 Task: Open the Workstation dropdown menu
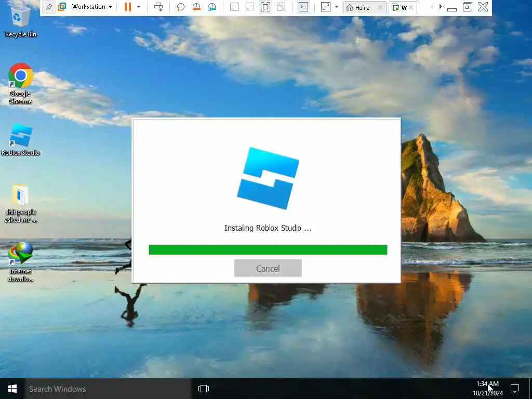[92, 7]
